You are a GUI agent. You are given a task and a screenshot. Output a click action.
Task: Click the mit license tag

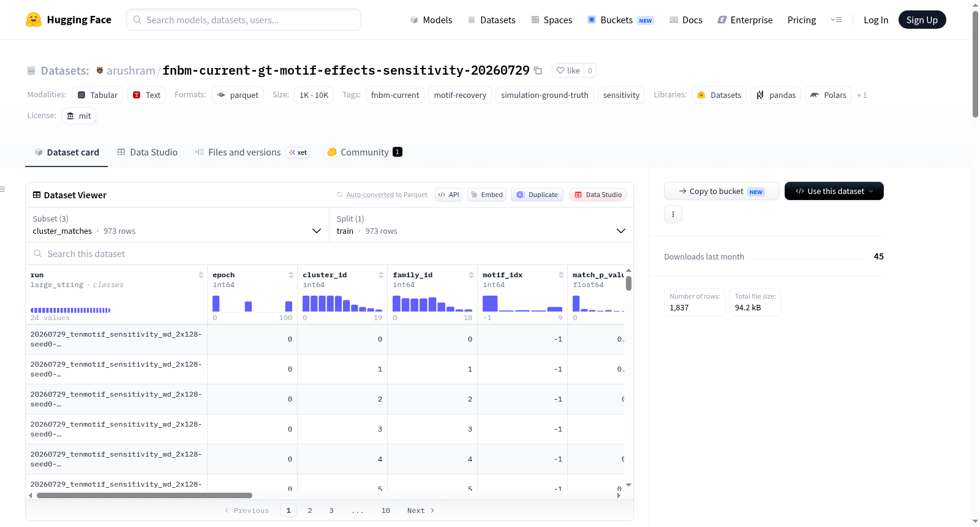click(x=80, y=116)
